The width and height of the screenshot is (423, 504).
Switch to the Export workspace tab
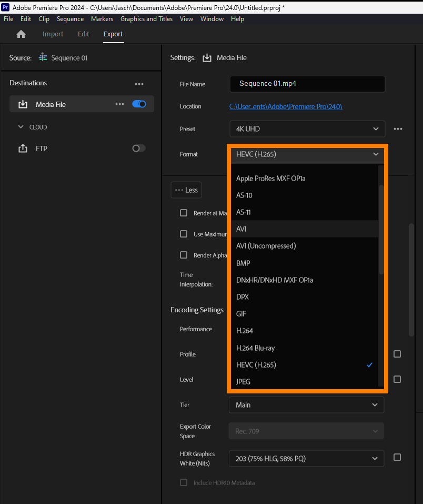(x=113, y=34)
